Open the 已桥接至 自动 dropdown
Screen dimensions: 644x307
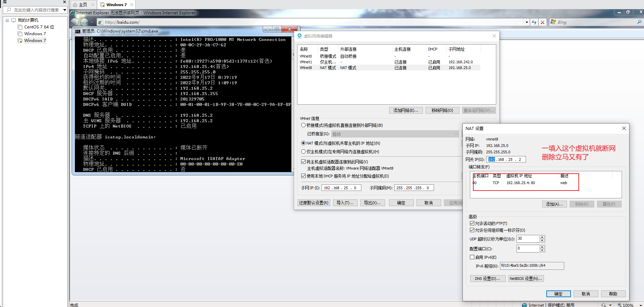pyautogui.click(x=395, y=134)
